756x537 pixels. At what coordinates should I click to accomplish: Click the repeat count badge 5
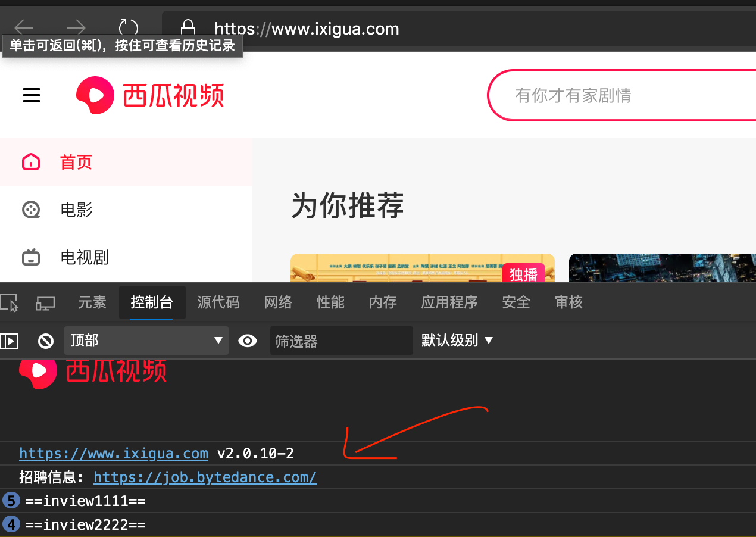click(11, 501)
